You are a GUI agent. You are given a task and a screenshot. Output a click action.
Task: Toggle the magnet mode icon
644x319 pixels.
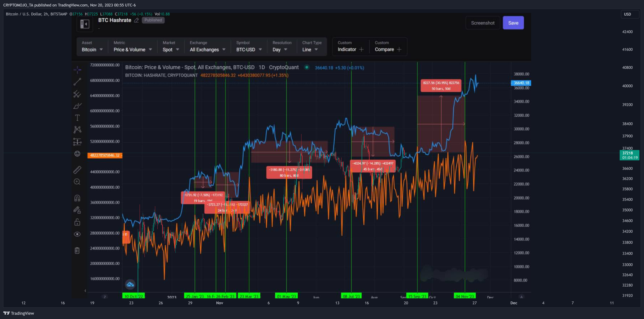pyautogui.click(x=77, y=198)
